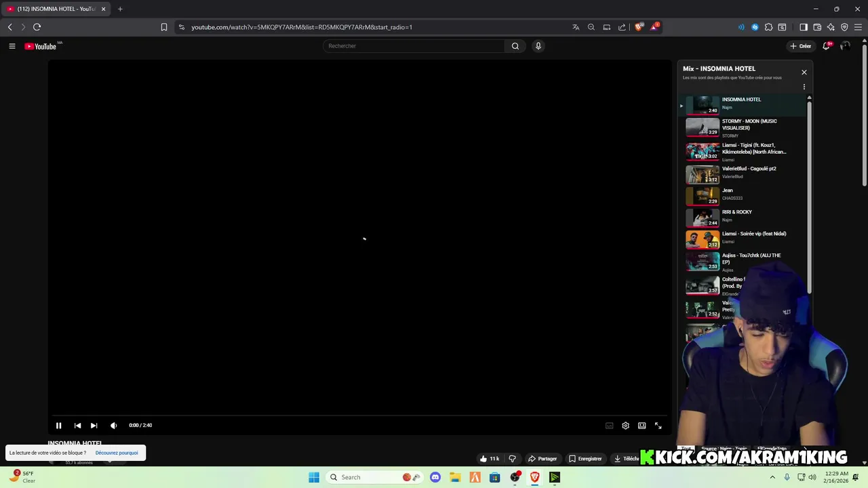Select RIRI & ROCKY track

(743, 218)
